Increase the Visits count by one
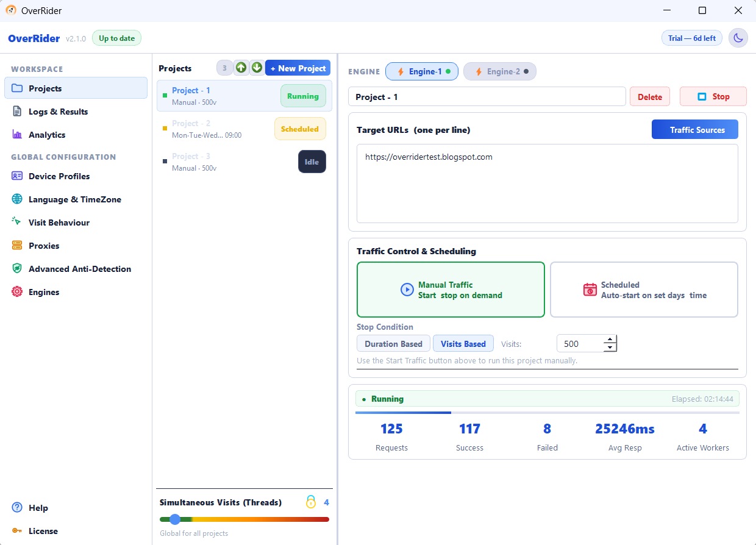Viewport: 756px width, 545px height. [610, 340]
